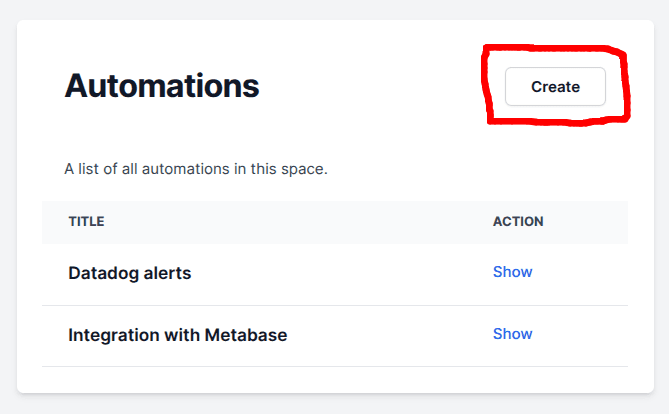Click the TITLE column header
The height and width of the screenshot is (414, 669).
click(x=87, y=221)
